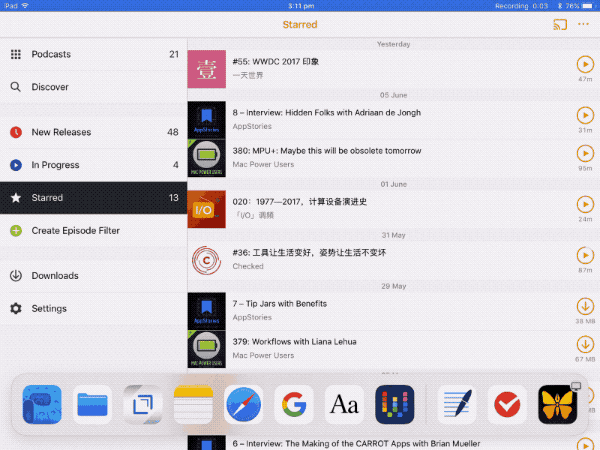Click the red New Releases clock icon

pos(16,132)
